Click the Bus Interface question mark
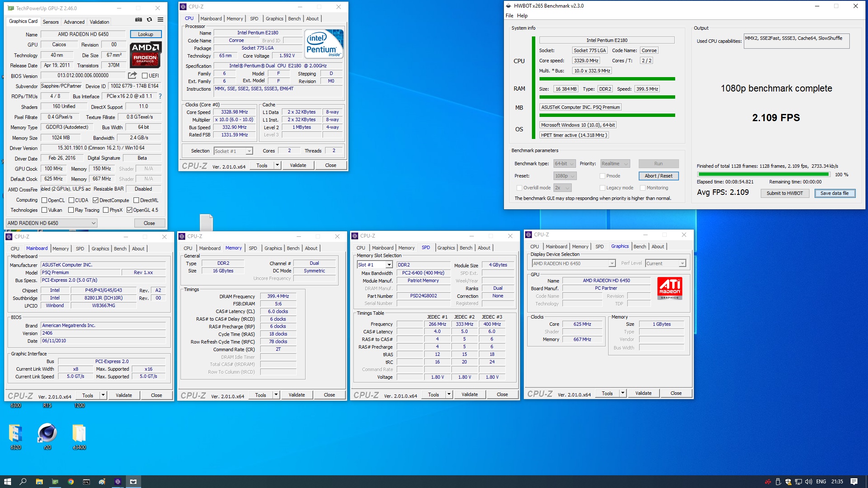 coord(160,96)
